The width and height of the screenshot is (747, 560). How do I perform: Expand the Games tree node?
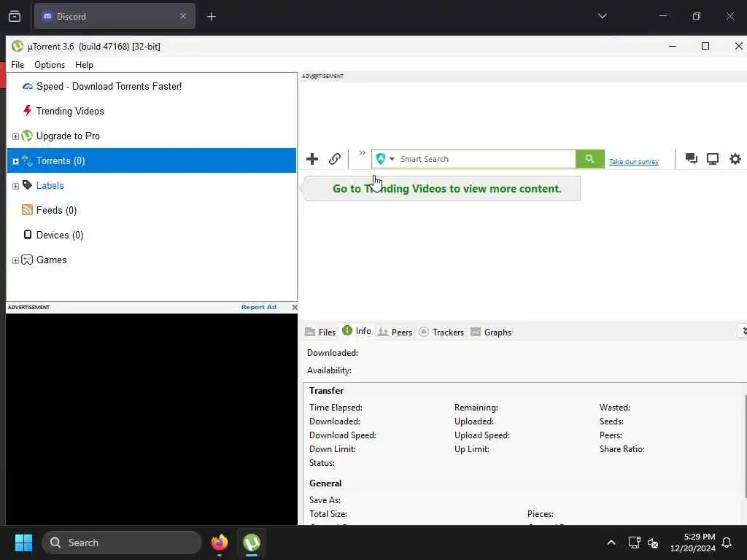click(15, 260)
